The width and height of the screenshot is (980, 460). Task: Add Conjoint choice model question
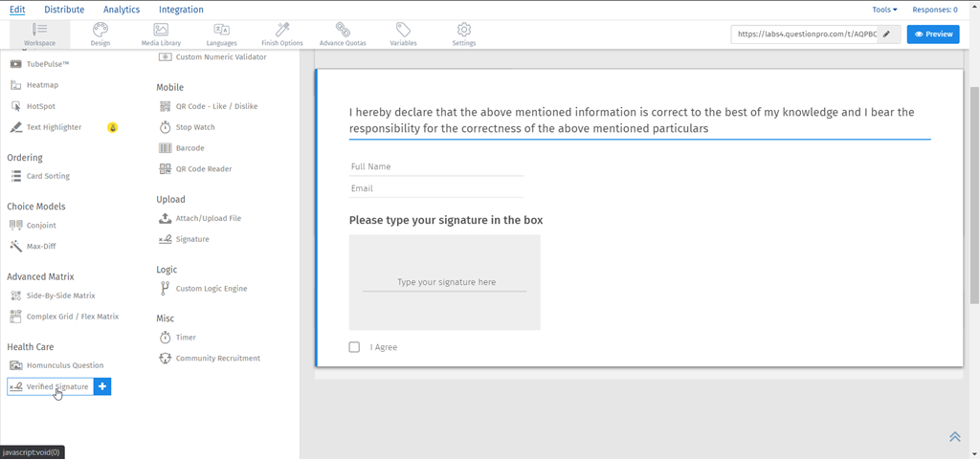click(33, 226)
